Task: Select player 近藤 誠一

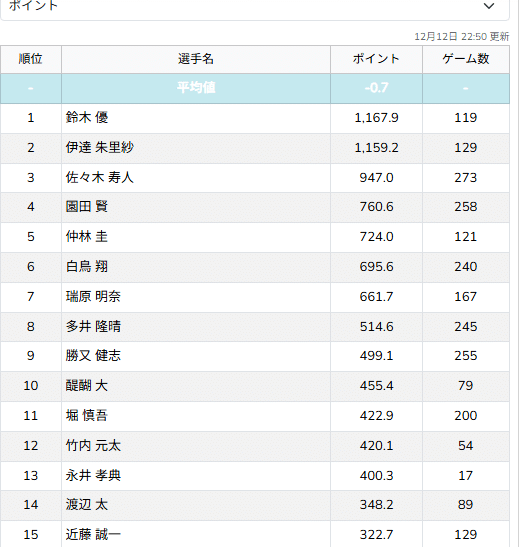Action: click(x=93, y=535)
